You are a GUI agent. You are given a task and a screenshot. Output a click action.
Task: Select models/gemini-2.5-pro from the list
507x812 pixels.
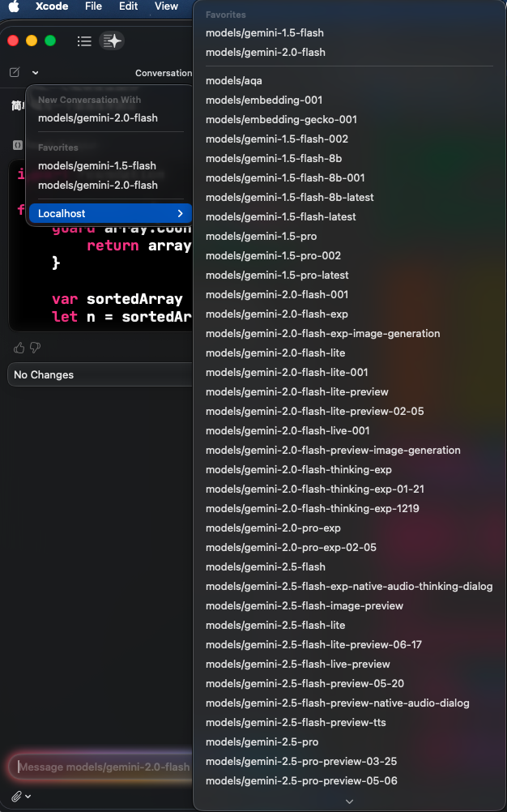point(262,741)
